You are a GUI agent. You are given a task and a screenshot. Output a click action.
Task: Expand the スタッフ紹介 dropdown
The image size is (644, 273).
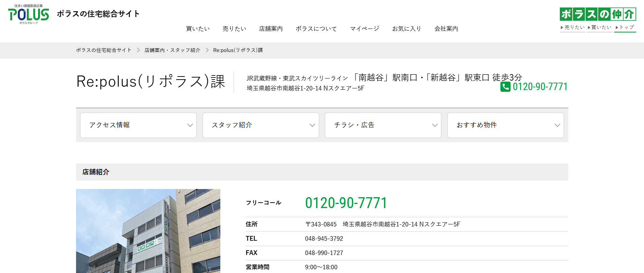(x=261, y=125)
